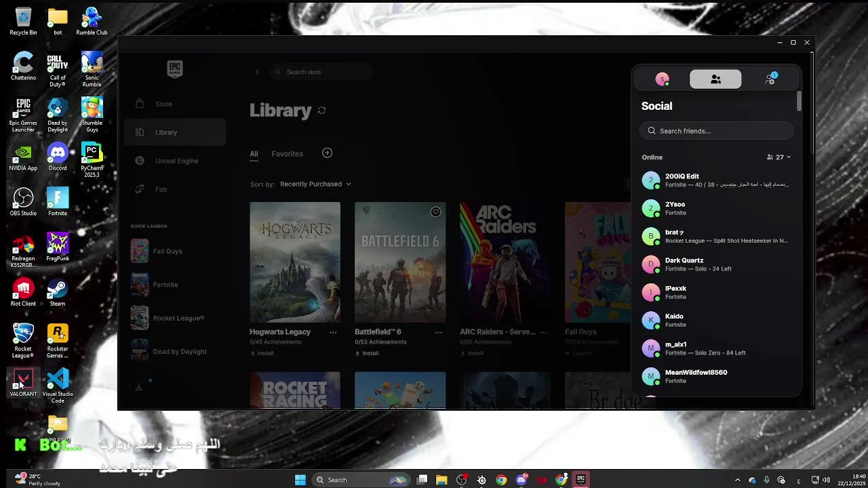Switch to the All library tab
The width and height of the screenshot is (868, 488).
254,154
